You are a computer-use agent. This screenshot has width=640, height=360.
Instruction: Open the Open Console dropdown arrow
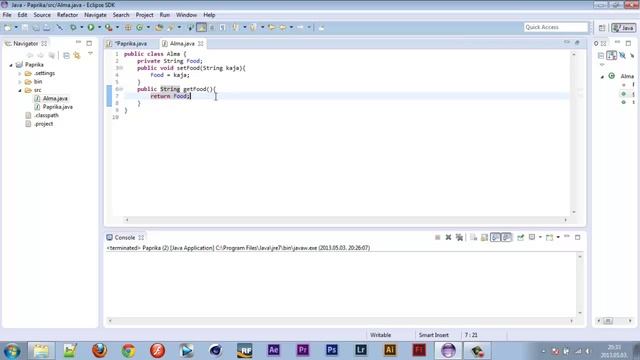pos(558,237)
